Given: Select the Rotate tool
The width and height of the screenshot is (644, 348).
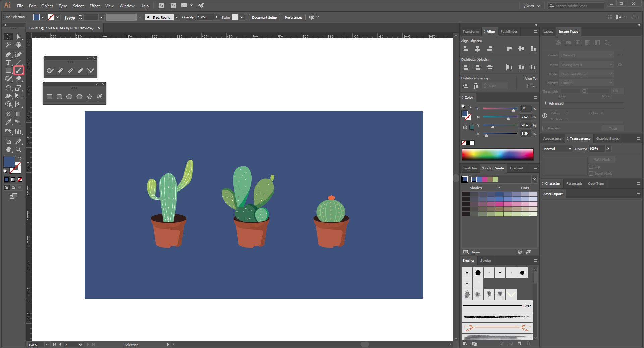Looking at the screenshot, I should point(8,88).
